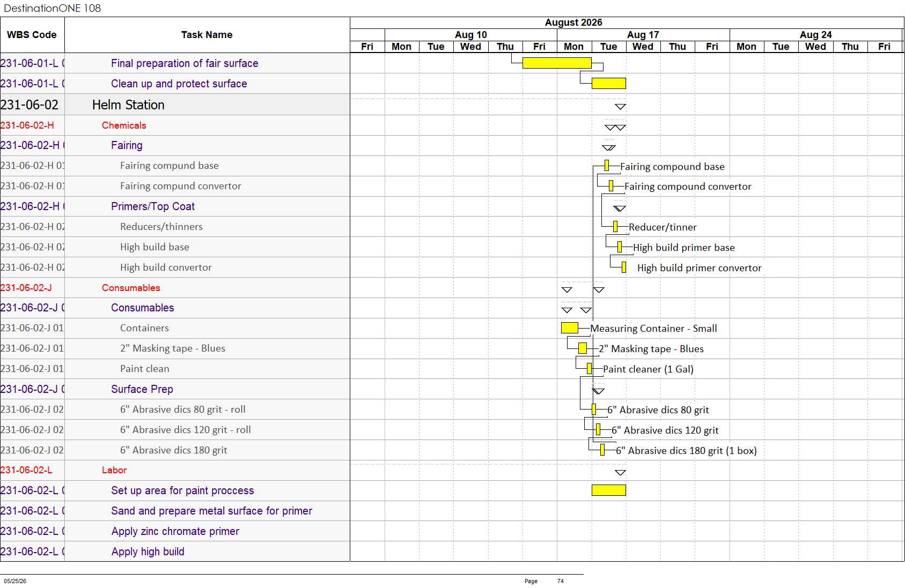905x588 pixels.
Task: Click the Measuring Container - Small task bar
Action: [569, 328]
